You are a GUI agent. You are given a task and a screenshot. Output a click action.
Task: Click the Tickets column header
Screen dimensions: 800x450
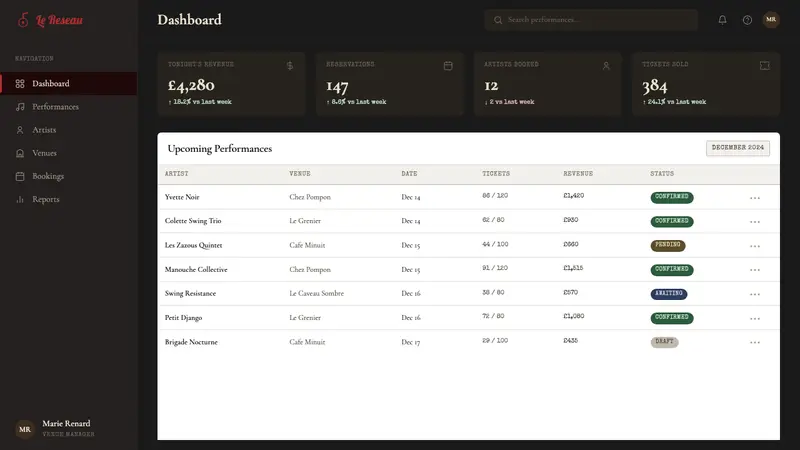click(x=496, y=174)
